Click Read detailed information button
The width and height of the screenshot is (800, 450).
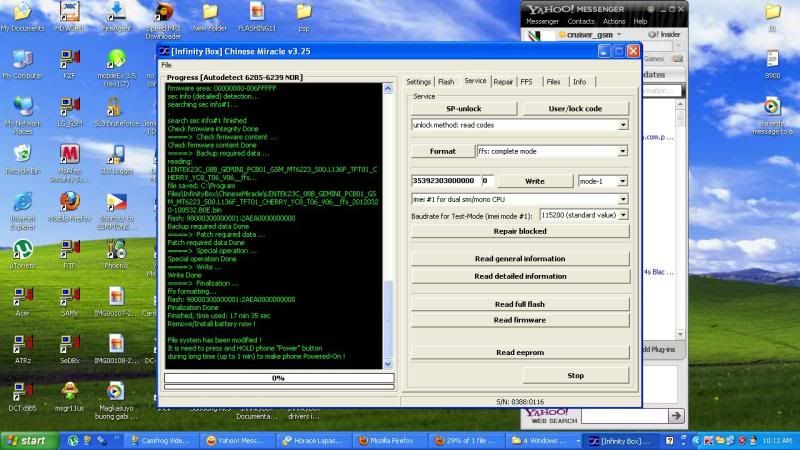(x=520, y=276)
